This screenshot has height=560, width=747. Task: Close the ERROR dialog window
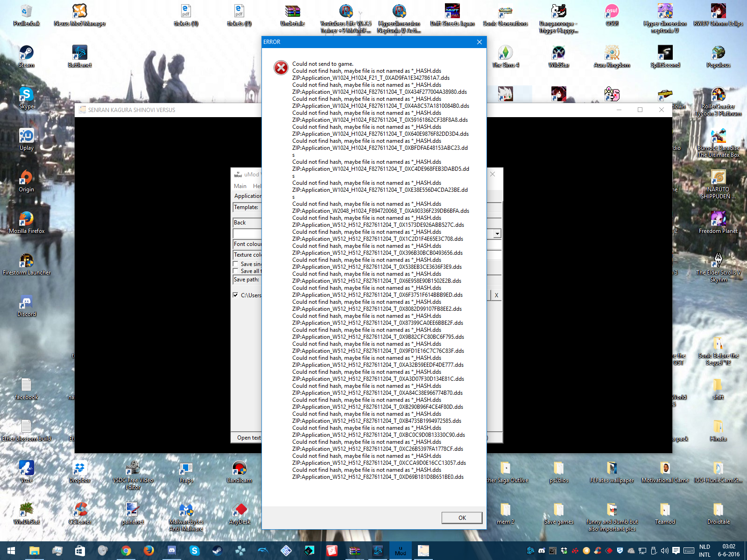click(479, 42)
